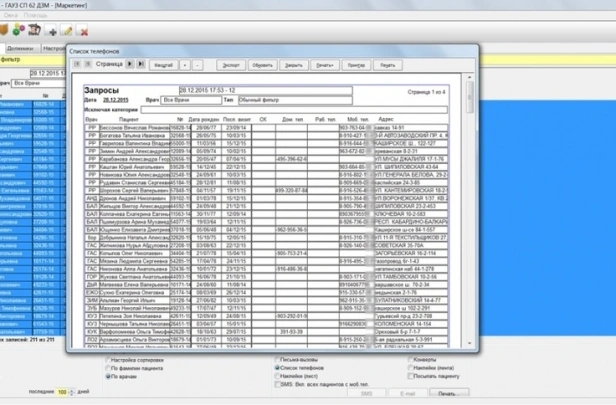The height and width of the screenshot is (405, 616).
Task: Click the pencil edit icon in main toolbar
Action: [x=67, y=31]
